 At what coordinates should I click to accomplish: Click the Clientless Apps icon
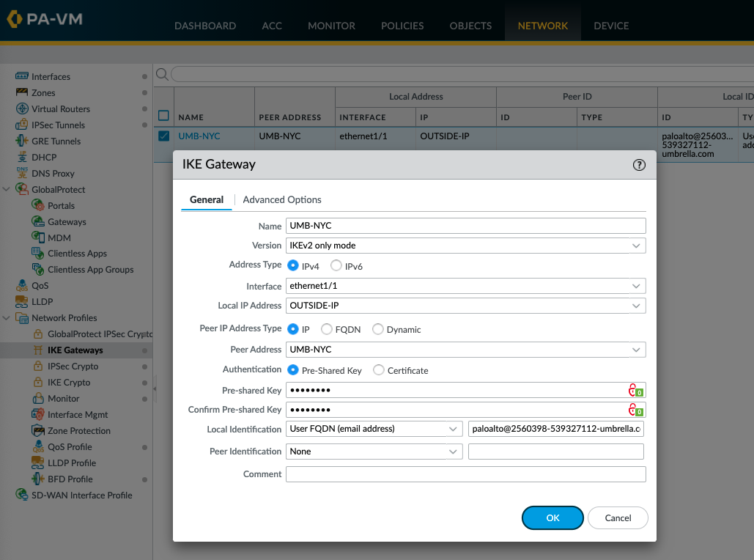[38, 253]
